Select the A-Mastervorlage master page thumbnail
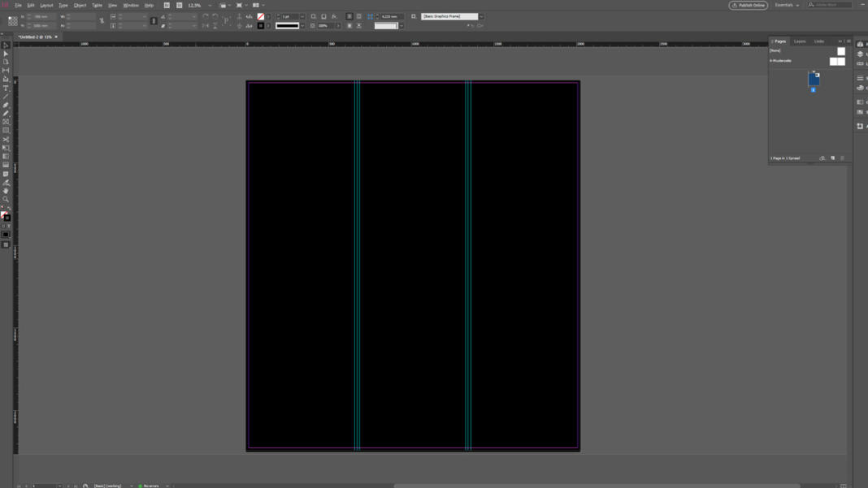Viewport: 868px width, 488px height. (836, 61)
